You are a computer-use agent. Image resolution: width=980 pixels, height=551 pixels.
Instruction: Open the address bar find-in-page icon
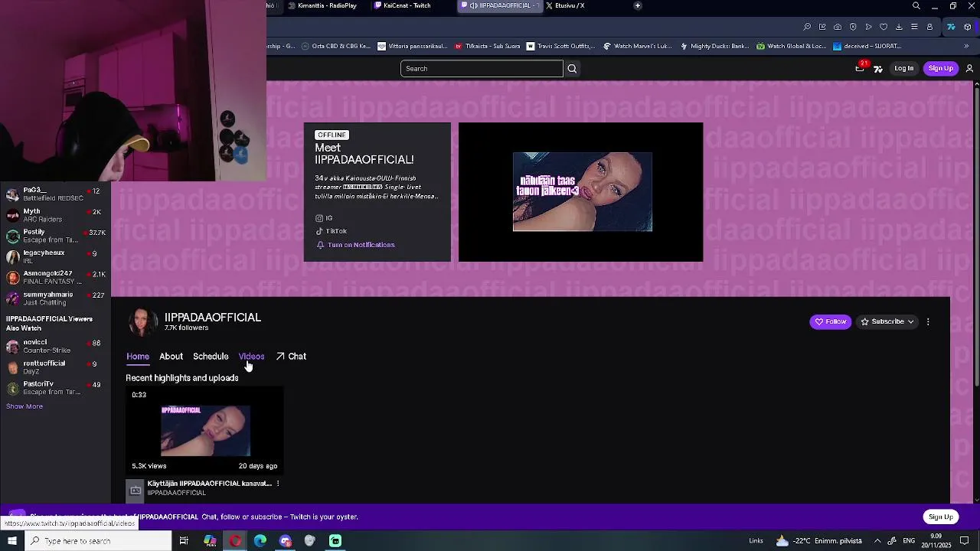[x=807, y=27]
